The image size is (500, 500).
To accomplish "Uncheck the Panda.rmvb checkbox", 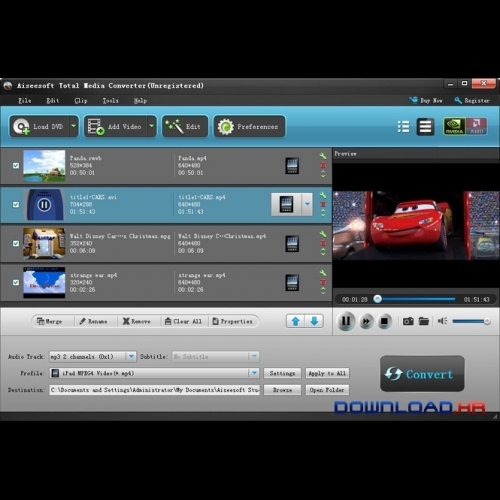I will 16,166.
